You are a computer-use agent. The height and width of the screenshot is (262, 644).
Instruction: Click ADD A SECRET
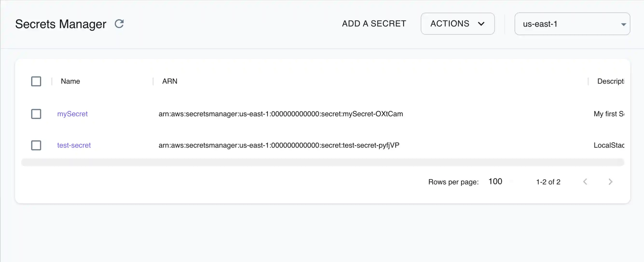pyautogui.click(x=374, y=23)
